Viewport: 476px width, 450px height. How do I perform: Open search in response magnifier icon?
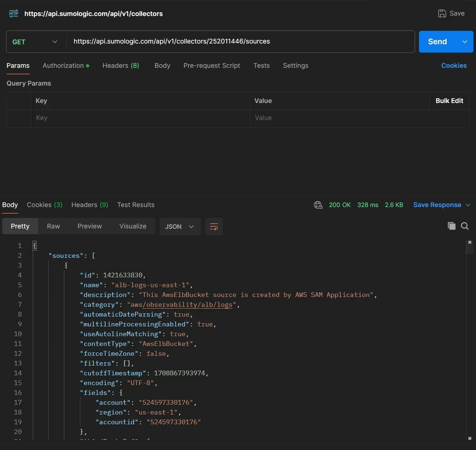click(x=465, y=226)
